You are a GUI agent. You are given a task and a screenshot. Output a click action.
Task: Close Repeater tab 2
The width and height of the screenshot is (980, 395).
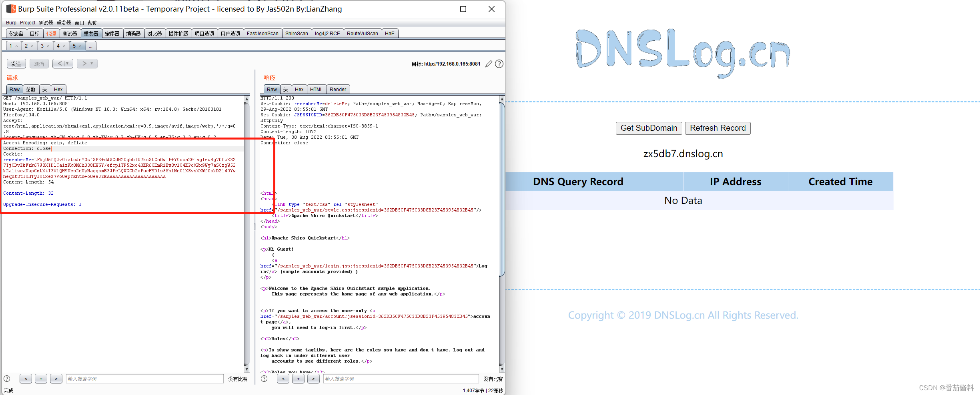(x=32, y=46)
